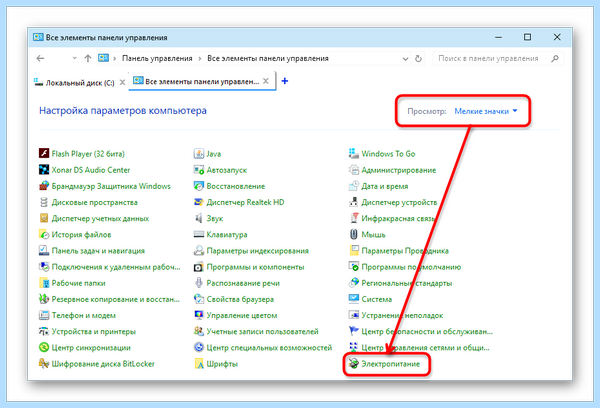This screenshot has height=408, width=600.
Task: Open Учетные записи пользователей link
Action: [x=262, y=331]
